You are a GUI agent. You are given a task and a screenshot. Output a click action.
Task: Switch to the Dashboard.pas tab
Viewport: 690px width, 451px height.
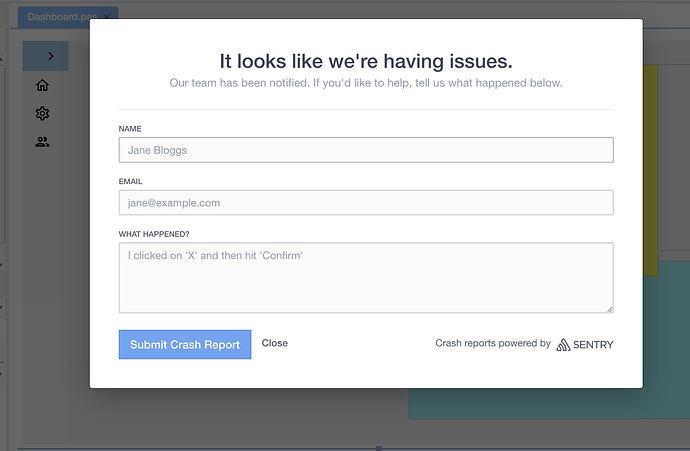[x=62, y=17]
